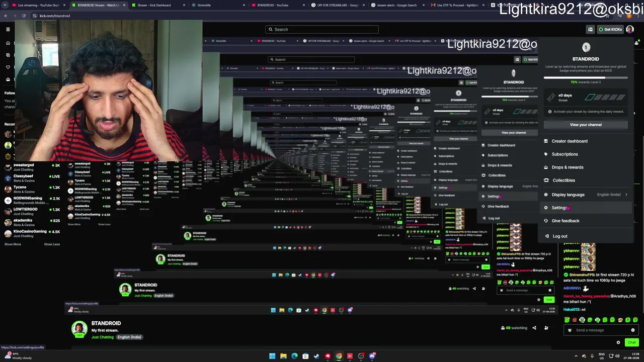The width and height of the screenshot is (644, 362).
Task: Click the browser back arrow
Action: (x=6, y=16)
